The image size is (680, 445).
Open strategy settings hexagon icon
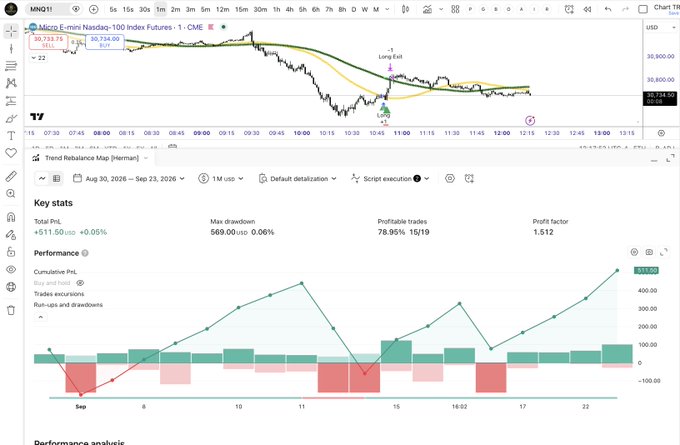(x=450, y=178)
